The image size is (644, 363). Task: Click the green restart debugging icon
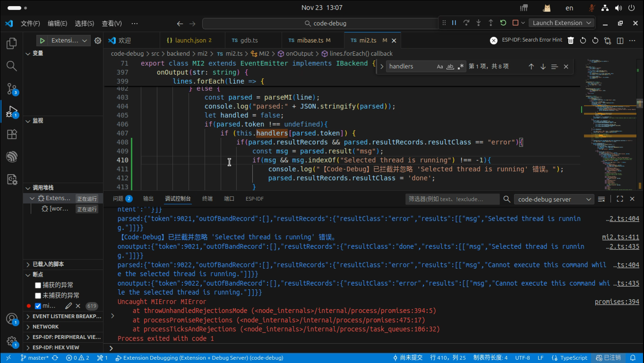point(503,23)
